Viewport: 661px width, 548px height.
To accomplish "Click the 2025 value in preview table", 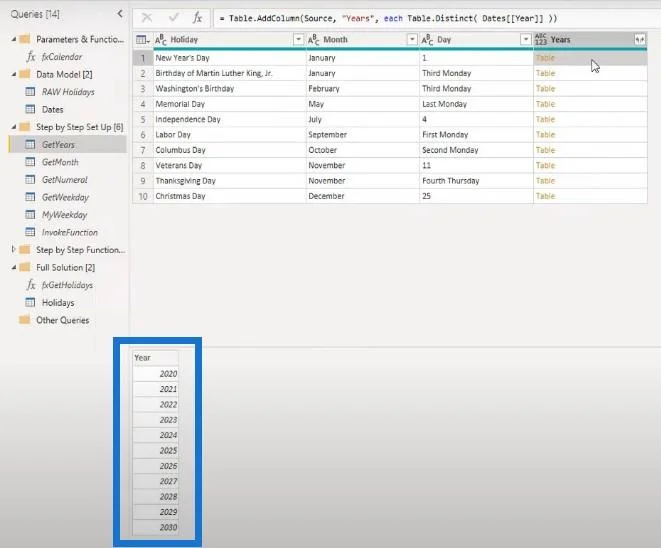I will 156,451.
